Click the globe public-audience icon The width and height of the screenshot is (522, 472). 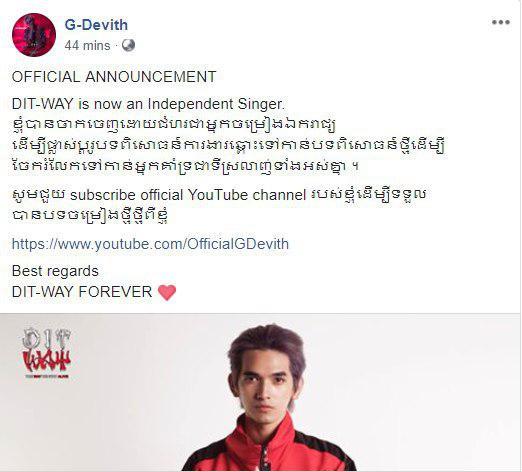pyautogui.click(x=128, y=45)
